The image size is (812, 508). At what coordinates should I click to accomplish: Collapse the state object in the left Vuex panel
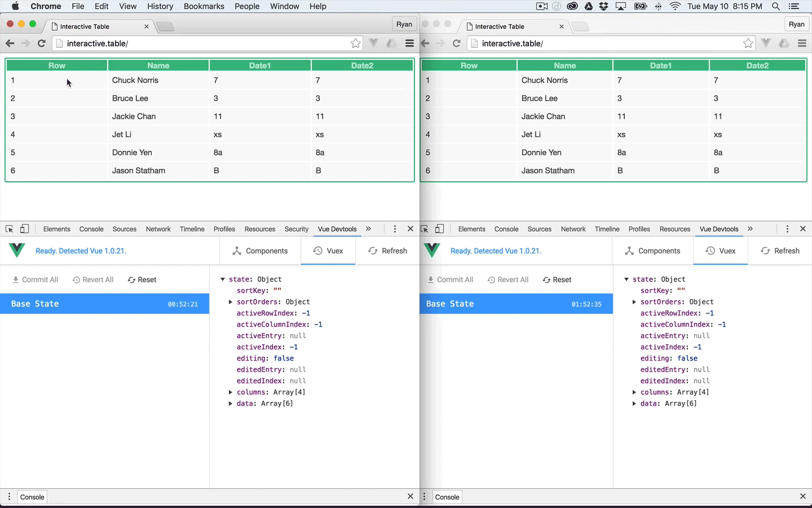223,279
